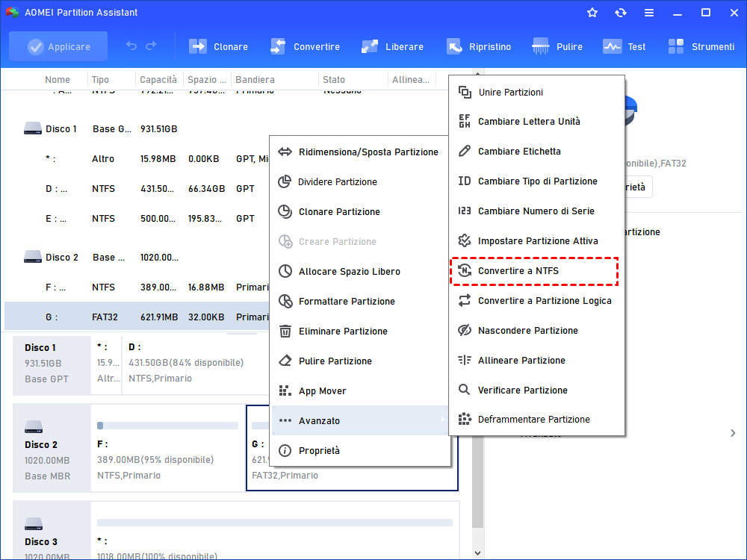Select Cambiare Lettera Unità menu entry

pyautogui.click(x=536, y=122)
